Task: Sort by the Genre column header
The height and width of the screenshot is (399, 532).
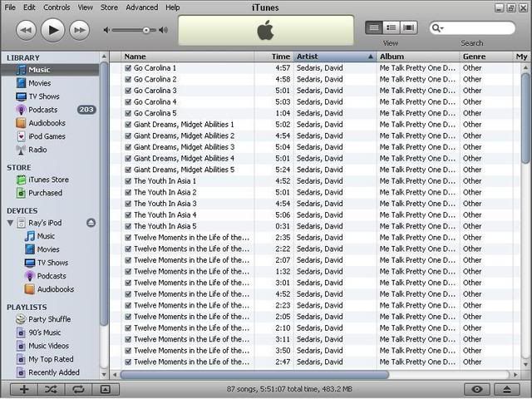Action: 486,57
